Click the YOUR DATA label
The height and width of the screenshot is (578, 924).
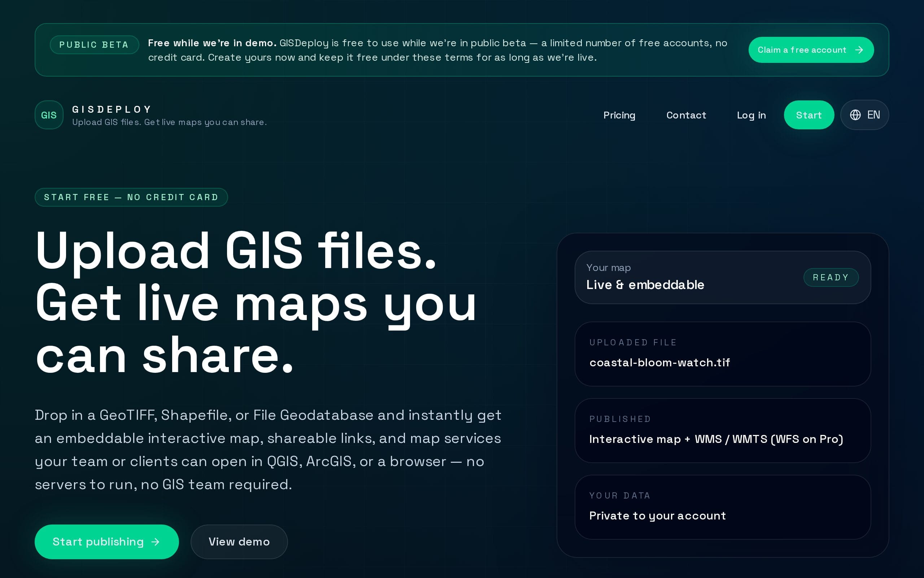(620, 495)
